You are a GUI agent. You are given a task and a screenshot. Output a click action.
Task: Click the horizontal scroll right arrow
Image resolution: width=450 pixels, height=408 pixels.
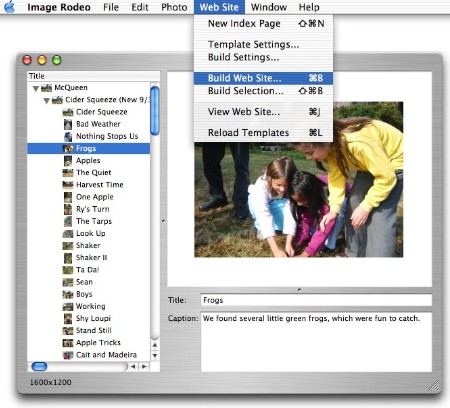click(144, 367)
